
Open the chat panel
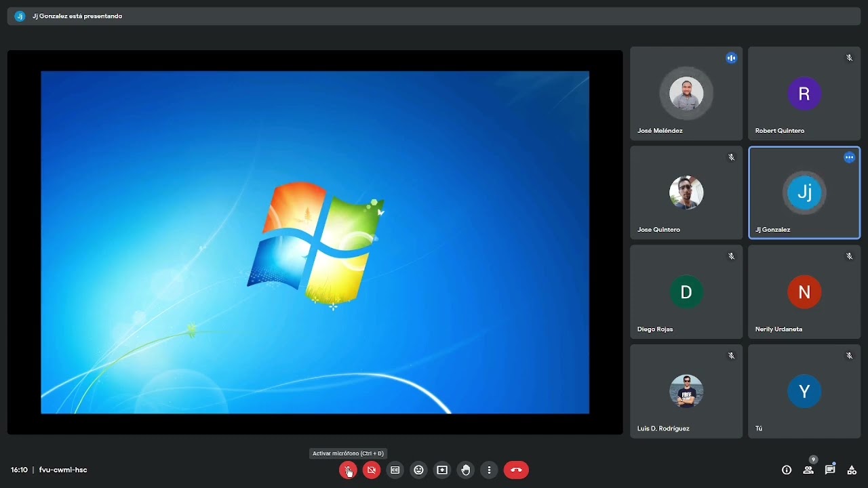pos(830,470)
